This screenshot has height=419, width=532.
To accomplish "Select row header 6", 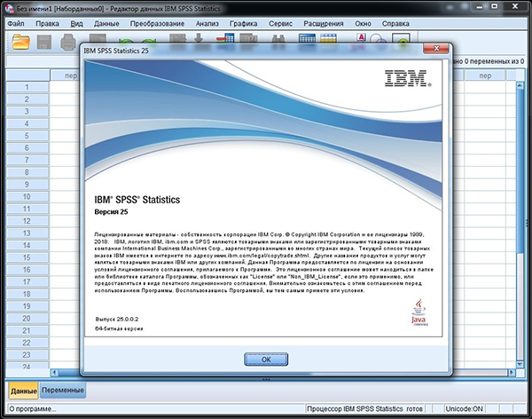I will coord(27,148).
